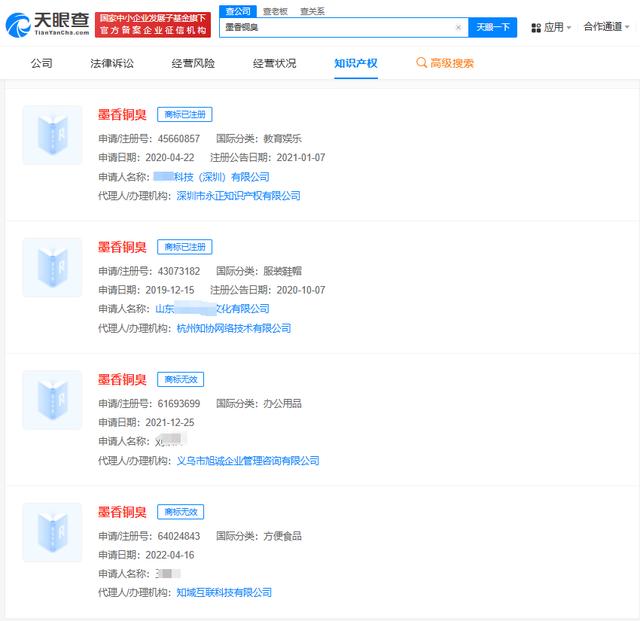
Task: Open trademark icon for registration 61693699
Action: [x=52, y=400]
